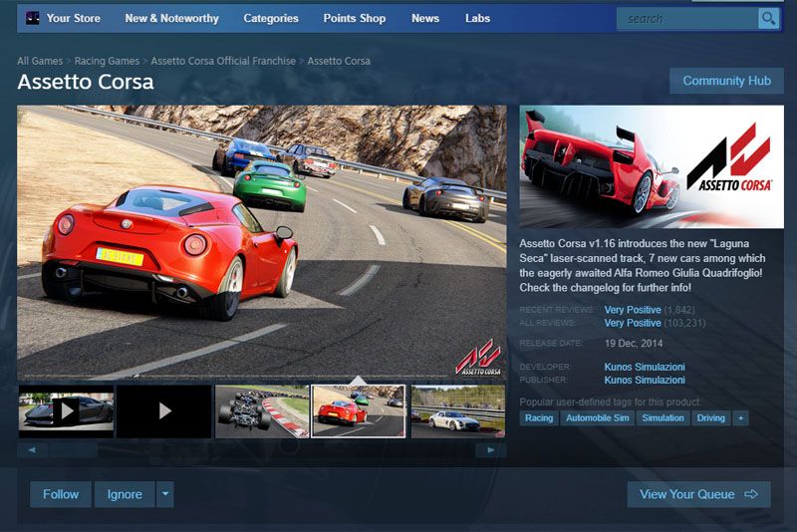The image size is (797, 532).
Task: Open the Categories menu
Action: (x=271, y=18)
